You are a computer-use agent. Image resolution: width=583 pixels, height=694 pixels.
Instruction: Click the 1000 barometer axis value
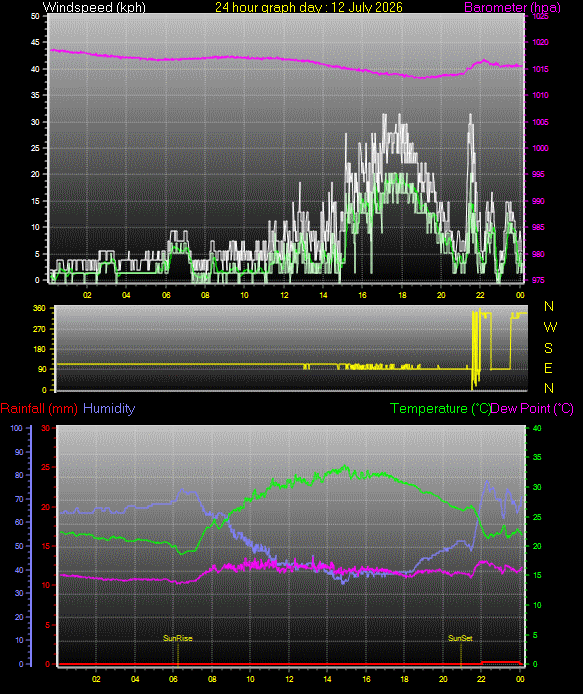540,148
